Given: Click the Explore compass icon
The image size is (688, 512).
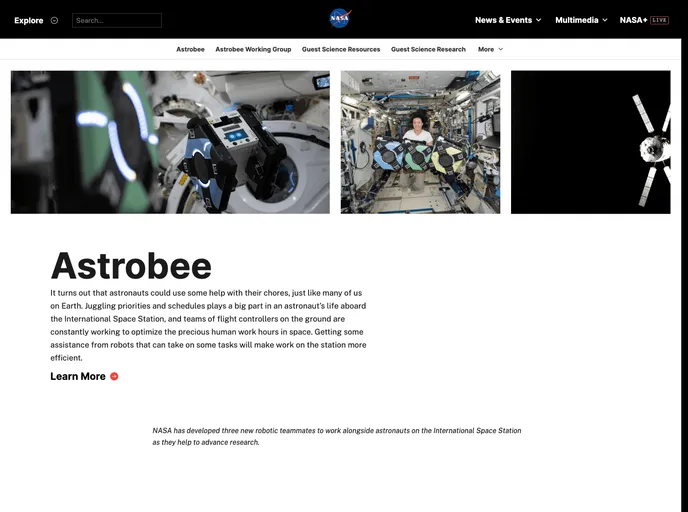Looking at the screenshot, I should [x=54, y=20].
